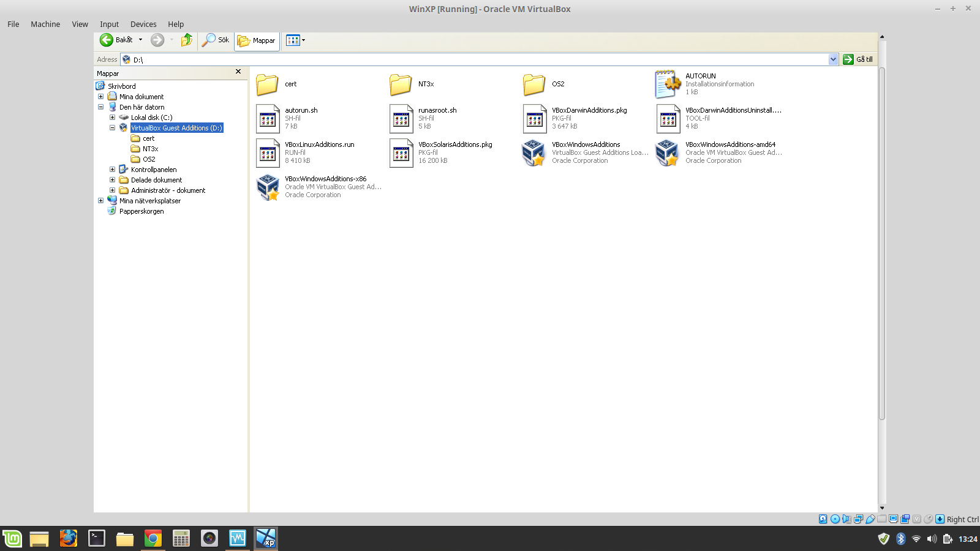
Task: Select Papperskorgen in the folder tree
Action: point(141,211)
